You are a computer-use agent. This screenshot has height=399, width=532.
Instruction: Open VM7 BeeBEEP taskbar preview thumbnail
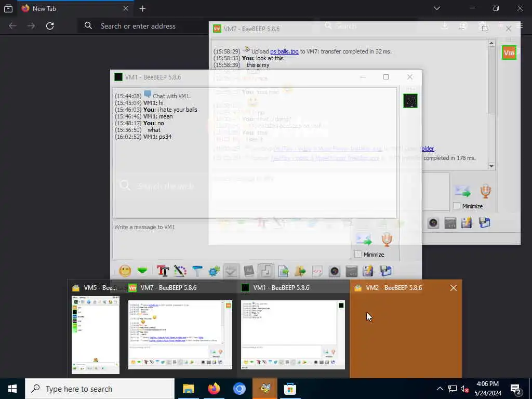coord(180,335)
